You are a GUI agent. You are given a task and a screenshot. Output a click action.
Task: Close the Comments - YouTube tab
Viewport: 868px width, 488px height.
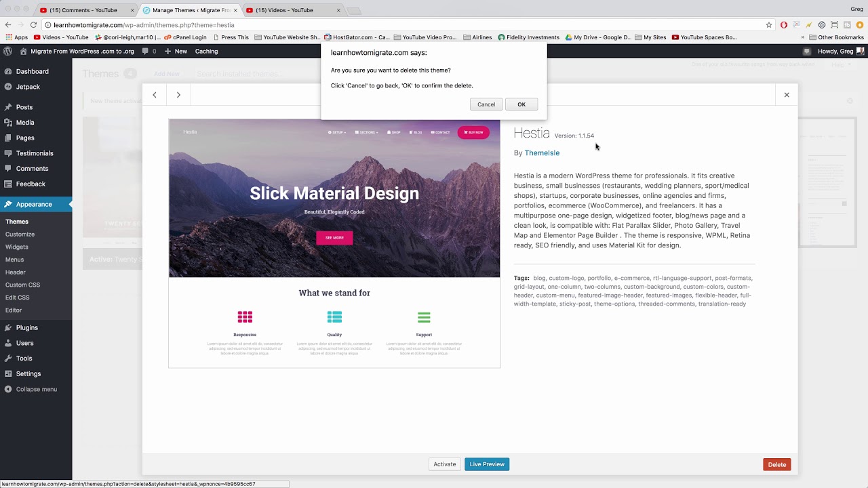(x=132, y=10)
